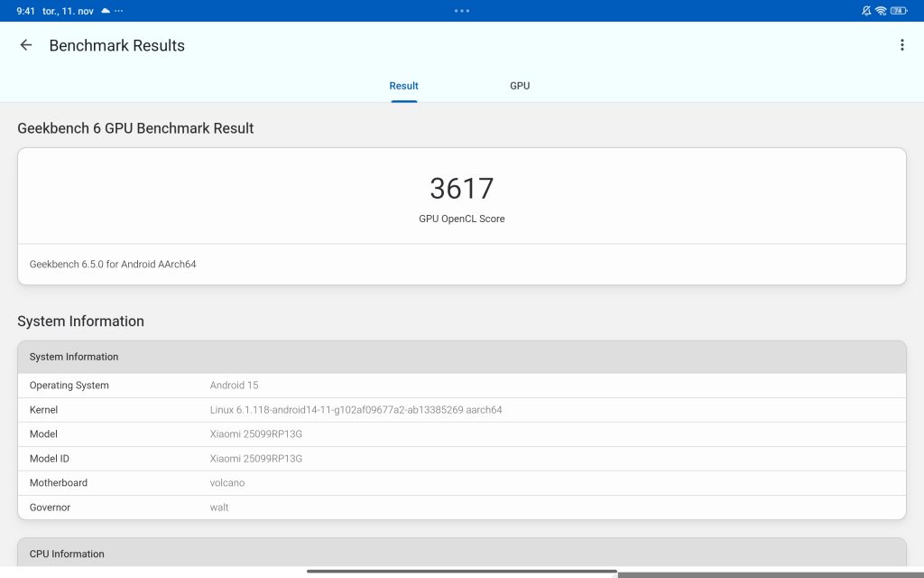The image size is (924, 578).
Task: Click the cloud icon in status bar
Action: (x=106, y=11)
